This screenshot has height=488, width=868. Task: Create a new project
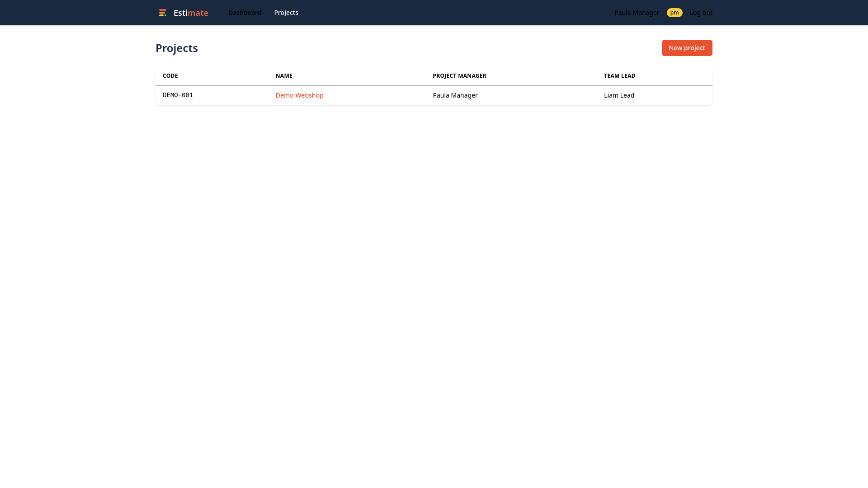pyautogui.click(x=687, y=48)
